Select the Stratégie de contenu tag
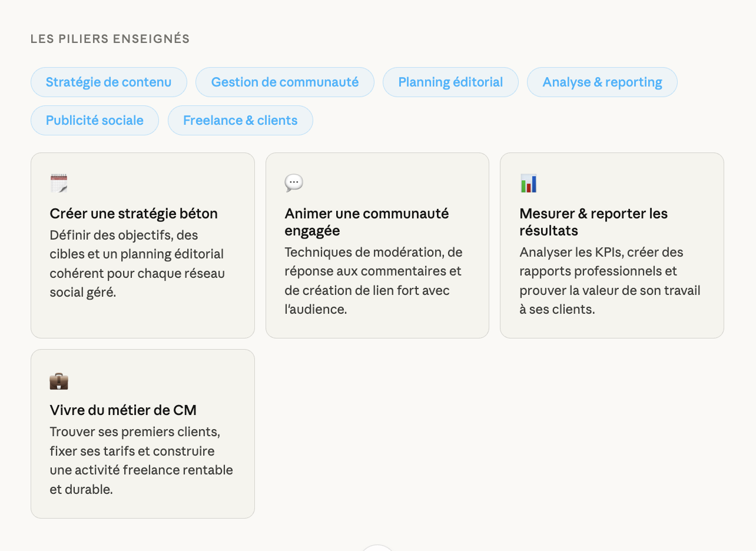Image resolution: width=756 pixels, height=551 pixels. click(x=109, y=82)
